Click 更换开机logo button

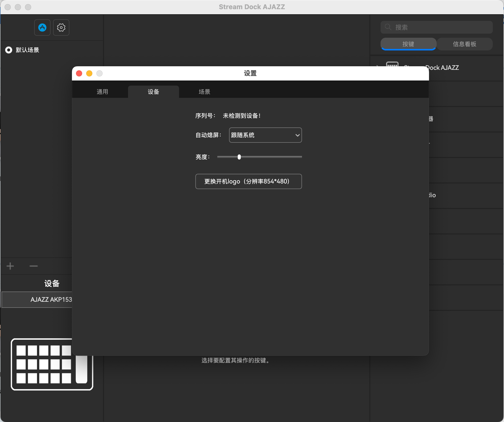pyautogui.click(x=249, y=181)
